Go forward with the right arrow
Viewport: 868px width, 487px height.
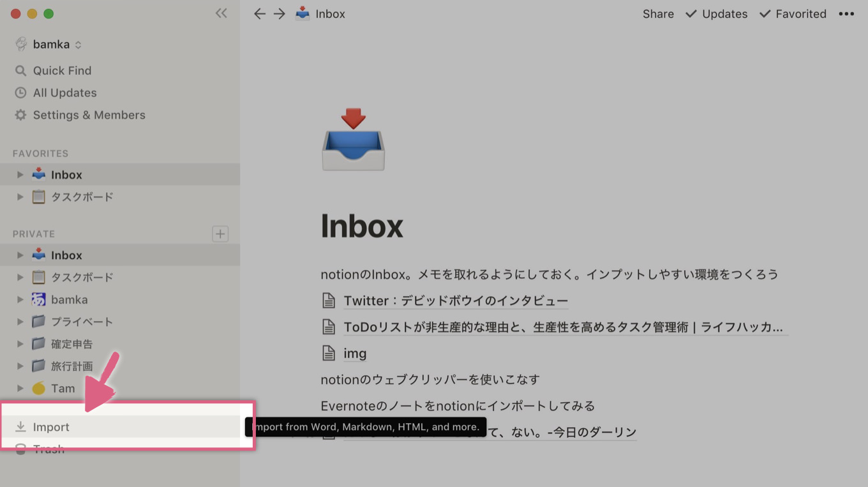coord(280,14)
